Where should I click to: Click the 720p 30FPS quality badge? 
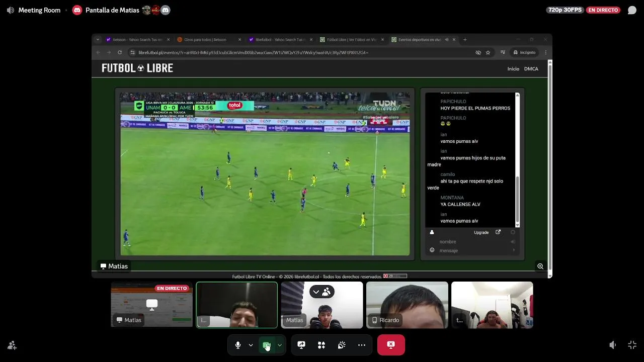coord(565,10)
